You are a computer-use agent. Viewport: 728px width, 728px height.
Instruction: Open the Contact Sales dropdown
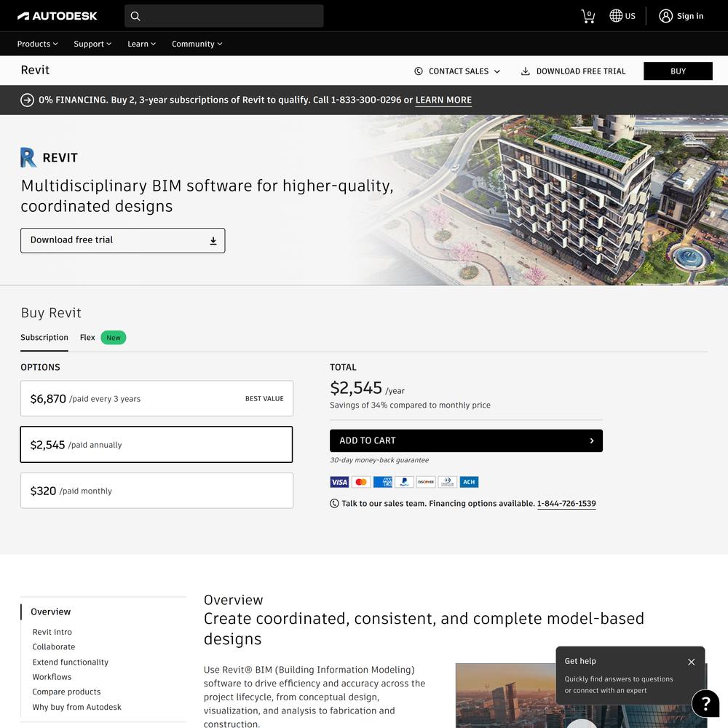[457, 71]
